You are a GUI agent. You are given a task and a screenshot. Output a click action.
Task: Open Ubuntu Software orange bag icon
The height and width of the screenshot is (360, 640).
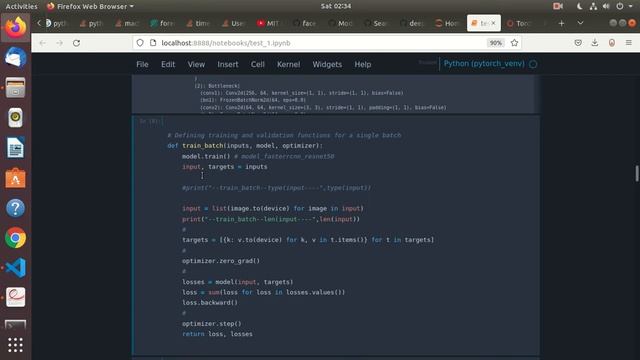(16, 178)
